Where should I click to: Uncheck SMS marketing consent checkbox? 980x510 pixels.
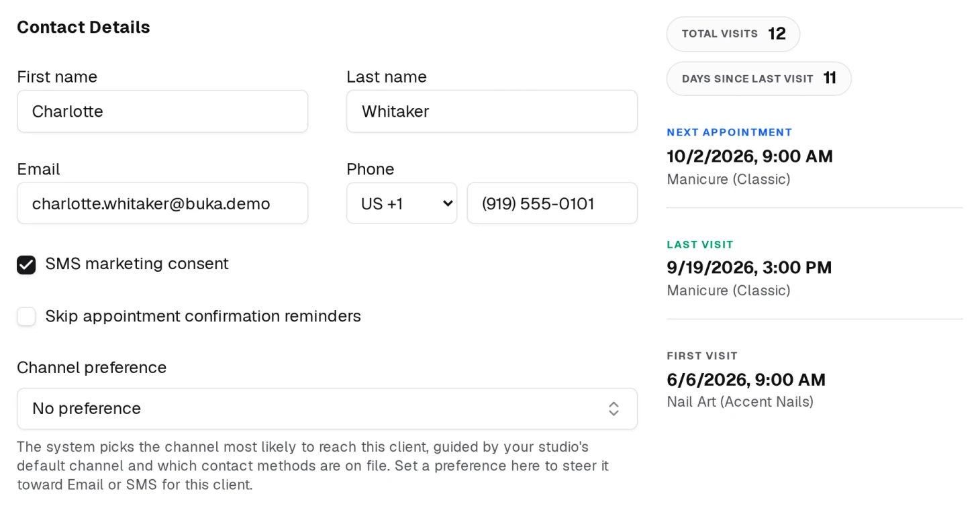[26, 264]
